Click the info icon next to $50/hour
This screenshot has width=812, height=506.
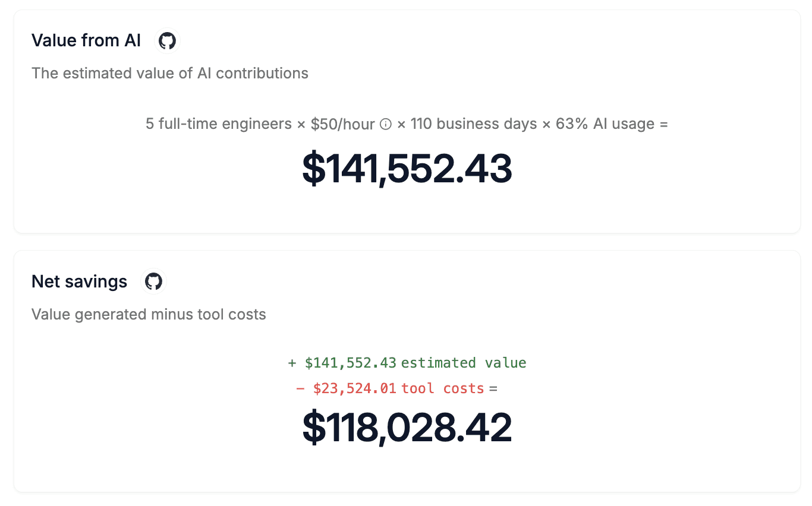(x=386, y=124)
